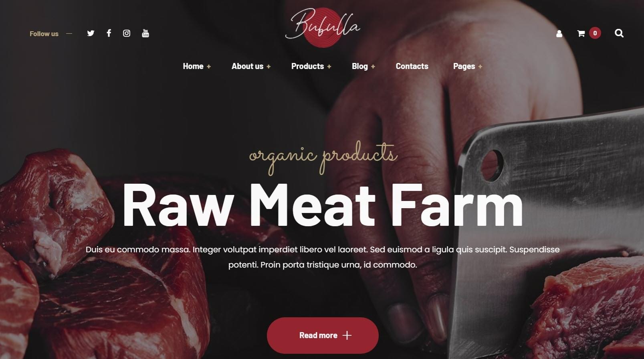Open the Products menu item
Viewport: 644px width, 359px height.
coord(307,66)
